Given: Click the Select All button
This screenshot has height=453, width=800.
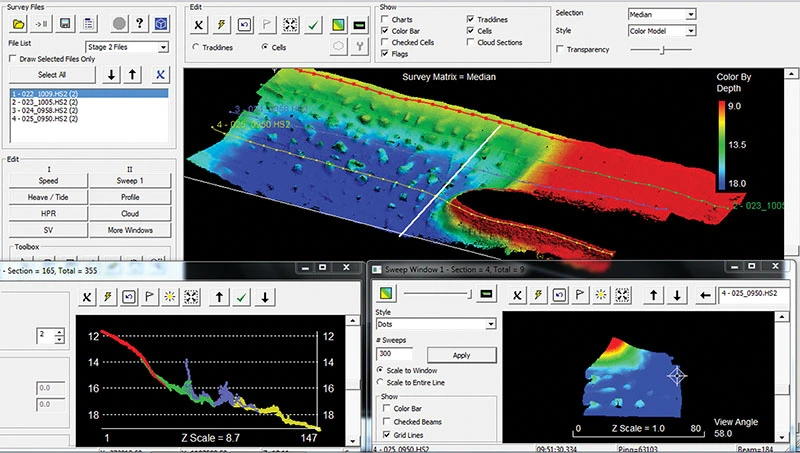Looking at the screenshot, I should 51,75.
